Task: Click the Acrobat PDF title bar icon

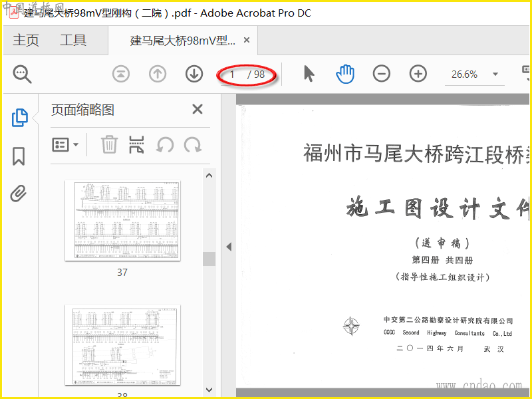Action: (14, 13)
